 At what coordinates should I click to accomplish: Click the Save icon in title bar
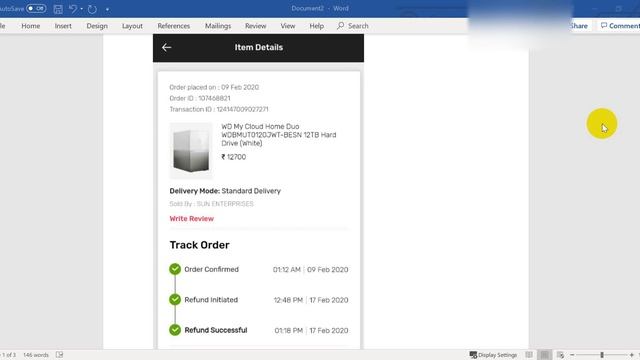tap(58, 9)
